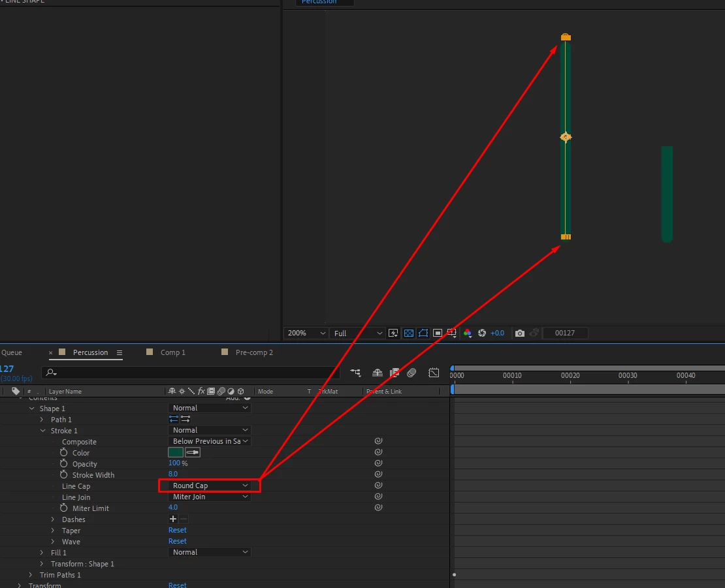725x588 pixels.
Task: Click the reset exposure aperture icon
Action: tap(482, 333)
